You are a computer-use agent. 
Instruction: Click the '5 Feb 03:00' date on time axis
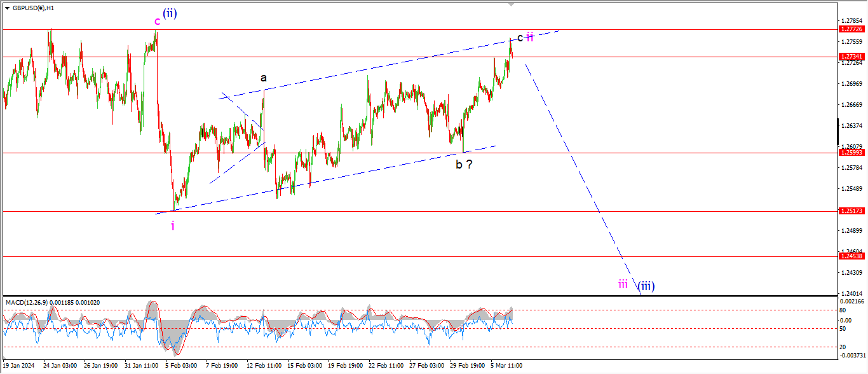tap(181, 366)
